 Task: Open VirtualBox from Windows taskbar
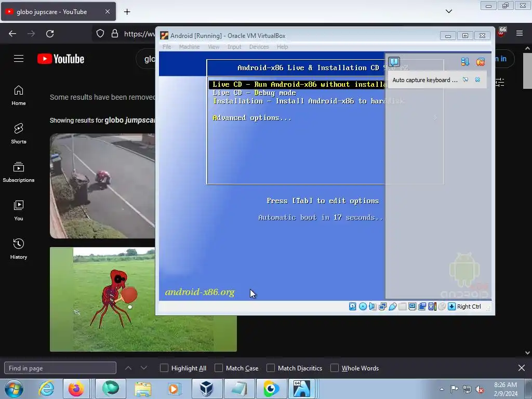point(206,389)
